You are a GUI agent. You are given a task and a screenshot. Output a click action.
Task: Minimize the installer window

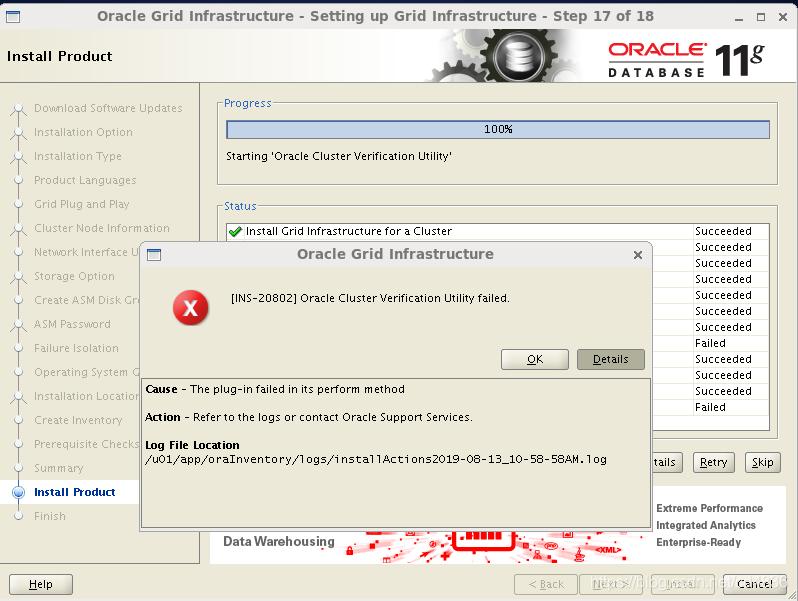pyautogui.click(x=739, y=17)
